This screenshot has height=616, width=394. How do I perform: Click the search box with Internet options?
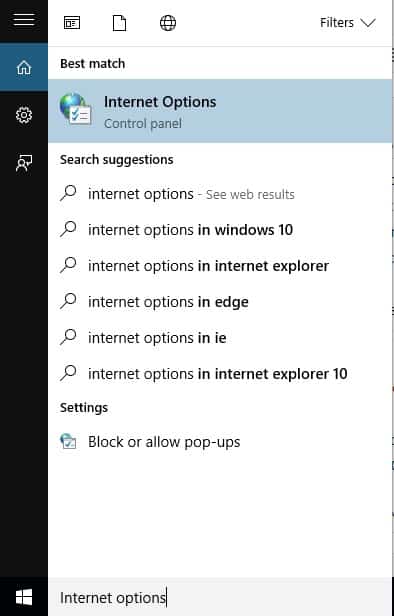click(x=220, y=598)
